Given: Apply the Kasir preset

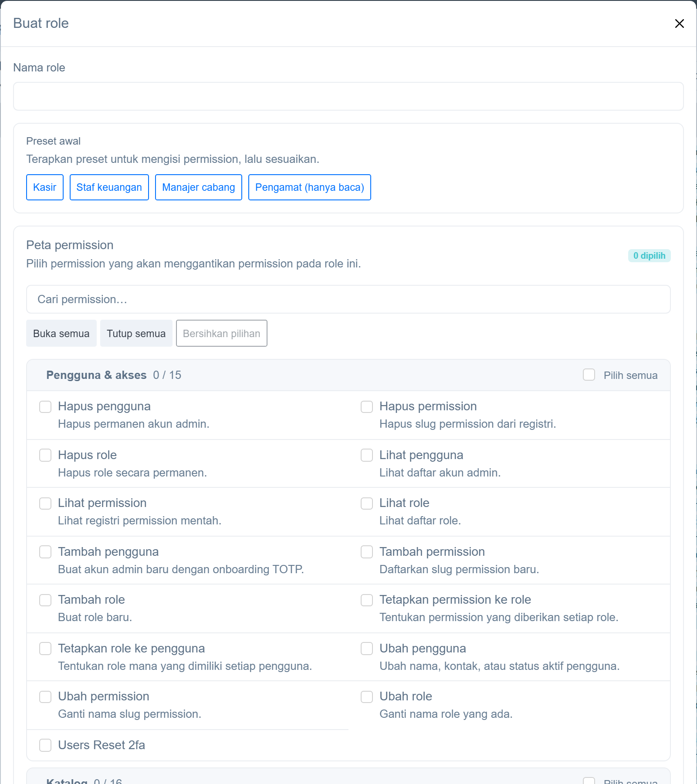Looking at the screenshot, I should coord(45,187).
